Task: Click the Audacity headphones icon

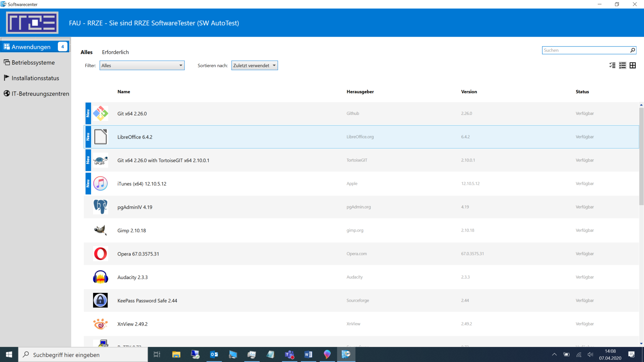Action: click(x=100, y=277)
